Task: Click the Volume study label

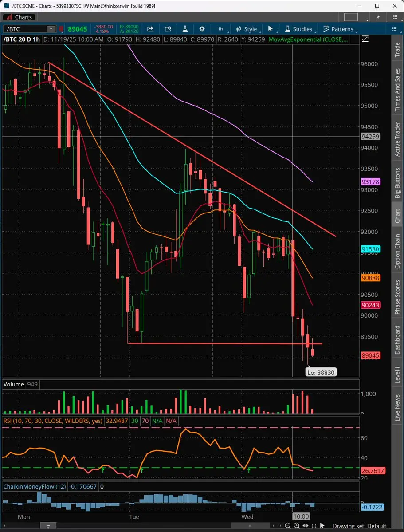Action: [x=14, y=384]
